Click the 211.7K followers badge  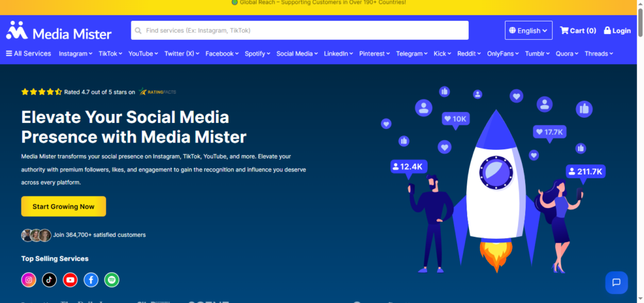(586, 171)
